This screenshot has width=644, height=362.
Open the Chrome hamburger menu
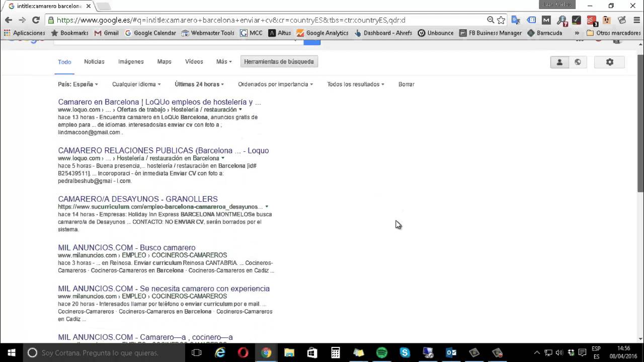(x=636, y=20)
